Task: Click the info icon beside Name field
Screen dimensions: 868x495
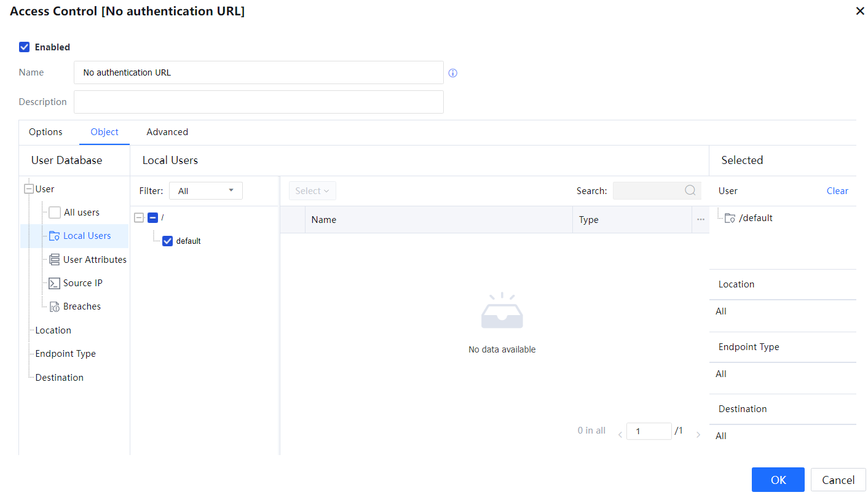Action: tap(453, 73)
